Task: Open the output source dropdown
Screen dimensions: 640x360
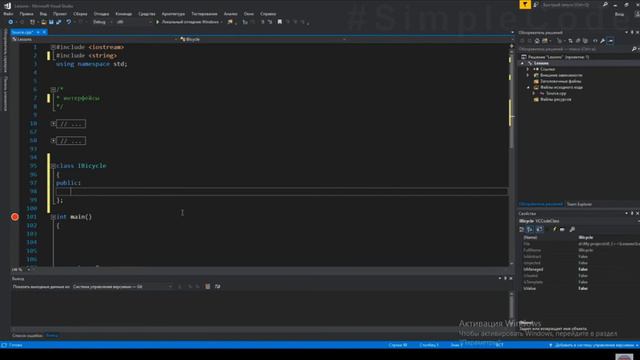Action: tap(122, 287)
